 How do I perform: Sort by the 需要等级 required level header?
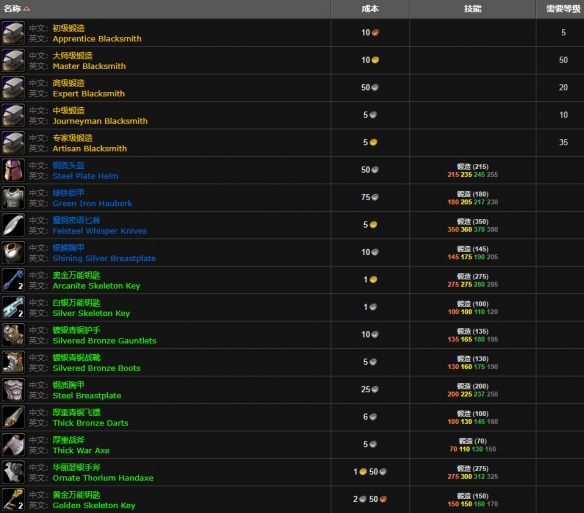pos(563,9)
